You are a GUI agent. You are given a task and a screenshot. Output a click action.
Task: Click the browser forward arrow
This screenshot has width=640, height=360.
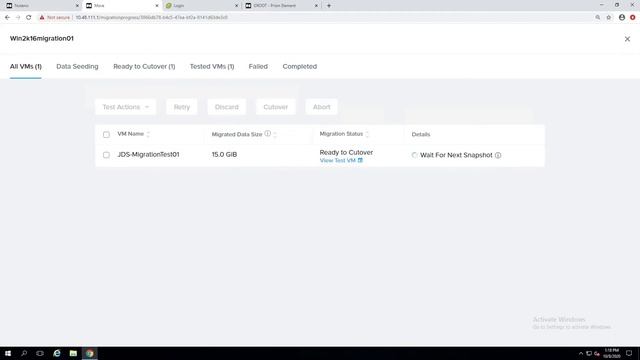point(18,18)
